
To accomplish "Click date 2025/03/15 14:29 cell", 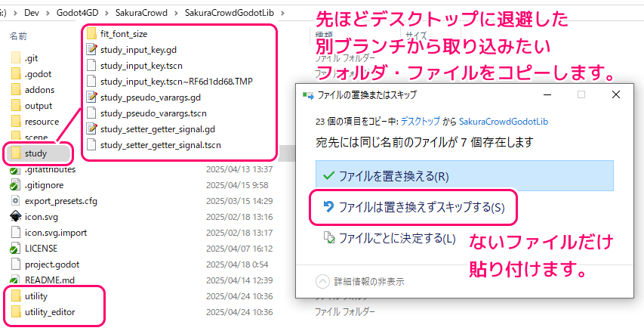I will click(x=239, y=201).
